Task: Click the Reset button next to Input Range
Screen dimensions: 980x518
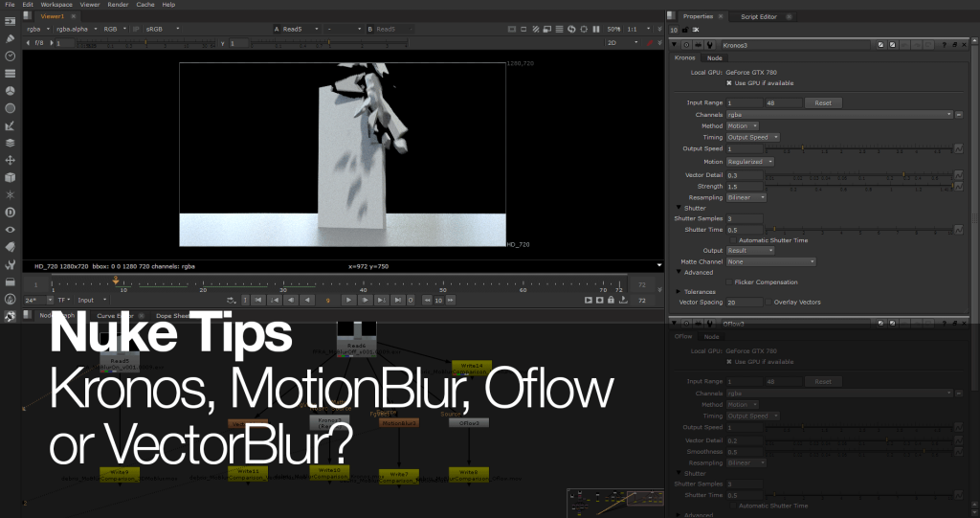Action: (823, 102)
